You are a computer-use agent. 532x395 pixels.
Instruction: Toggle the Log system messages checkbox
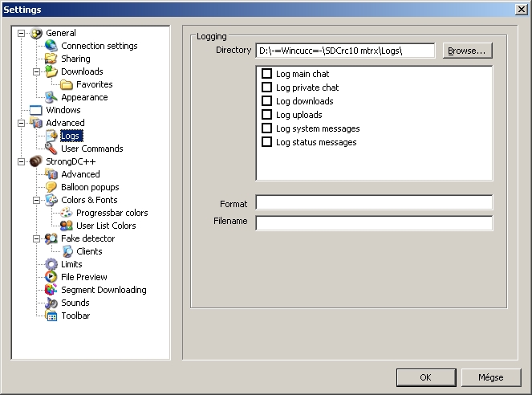(x=267, y=128)
